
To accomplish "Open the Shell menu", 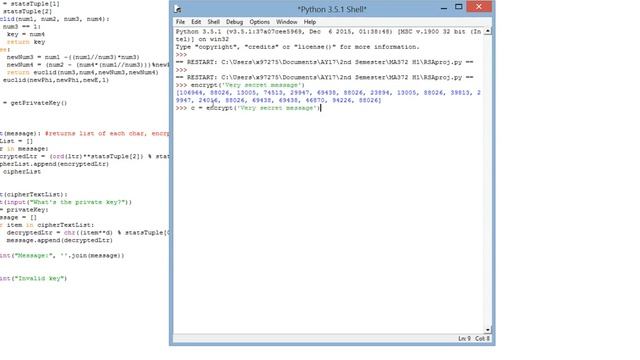I will pyautogui.click(x=213, y=22).
